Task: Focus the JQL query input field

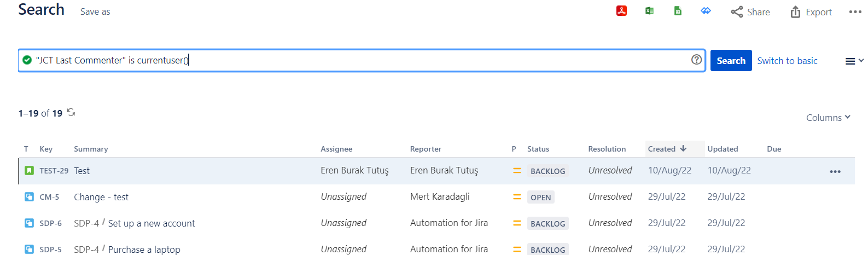Action: click(x=362, y=60)
